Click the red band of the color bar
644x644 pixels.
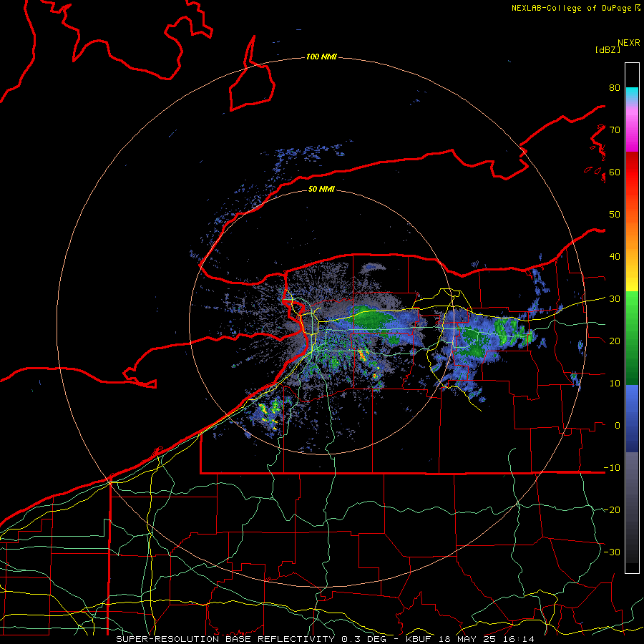[632, 172]
